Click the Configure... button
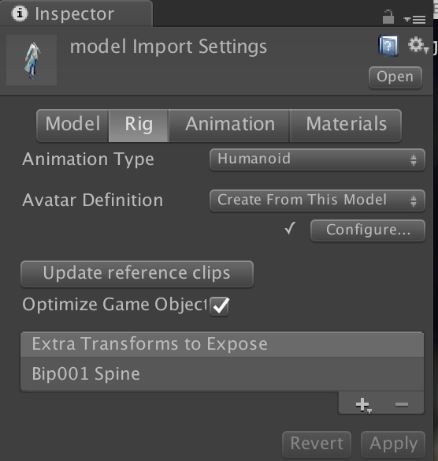 pos(368,230)
